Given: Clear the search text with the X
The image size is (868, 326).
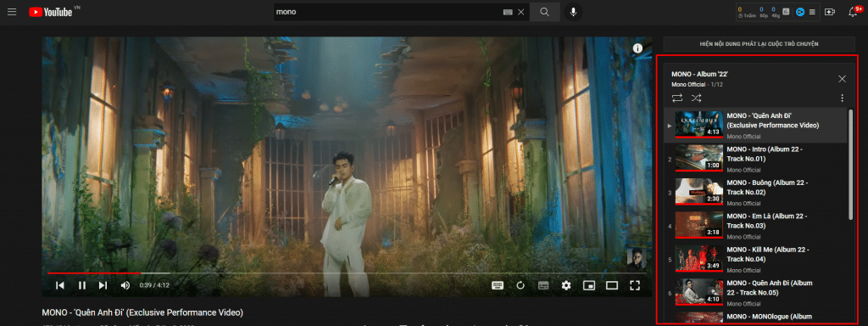Looking at the screenshot, I should point(521,12).
